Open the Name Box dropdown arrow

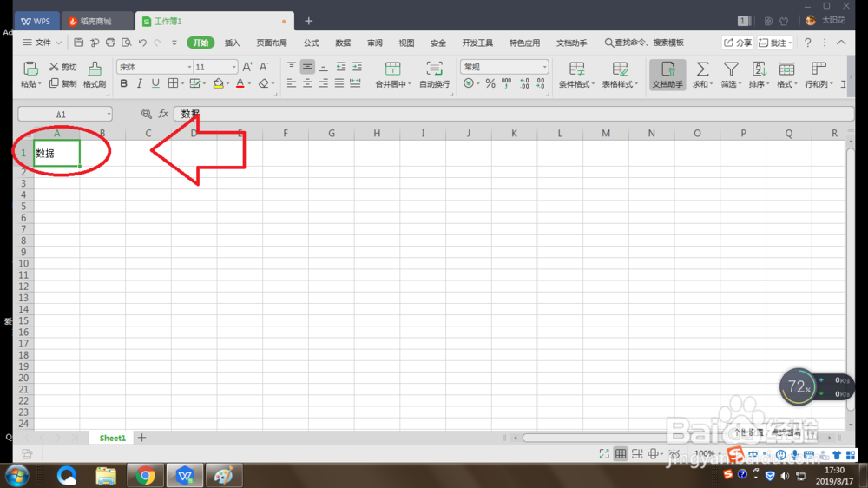tap(108, 114)
